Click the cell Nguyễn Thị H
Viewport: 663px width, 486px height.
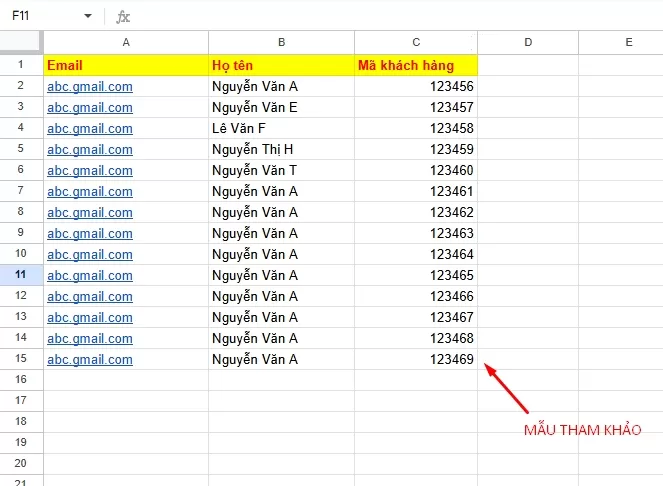282,149
